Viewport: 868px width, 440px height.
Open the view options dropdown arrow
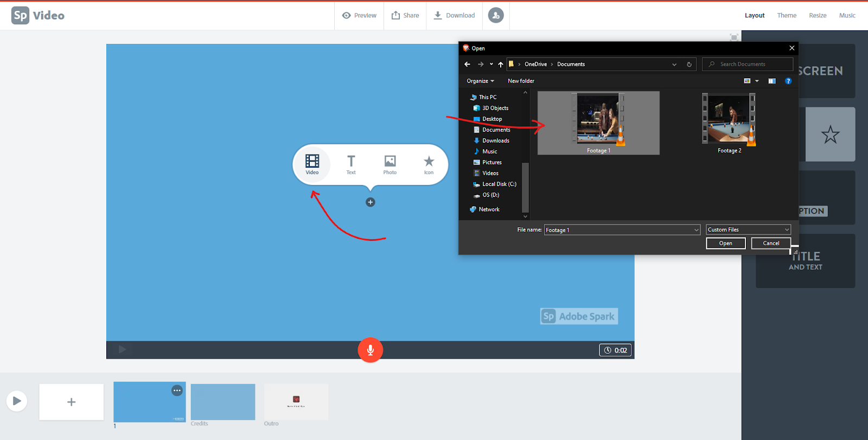[757, 81]
